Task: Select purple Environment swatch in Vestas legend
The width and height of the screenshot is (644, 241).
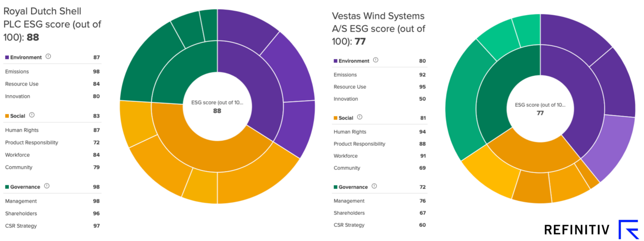Action: point(334,61)
